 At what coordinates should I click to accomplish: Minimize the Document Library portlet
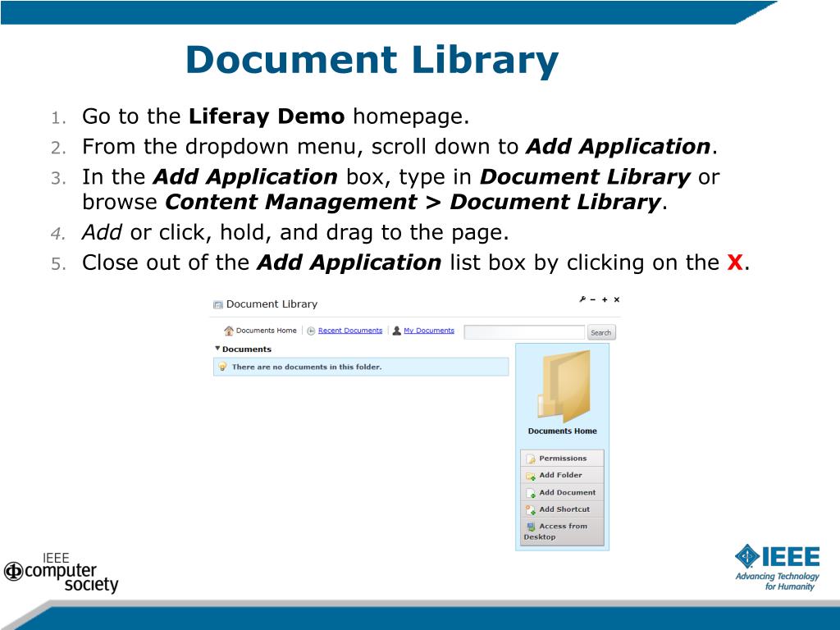click(x=593, y=299)
